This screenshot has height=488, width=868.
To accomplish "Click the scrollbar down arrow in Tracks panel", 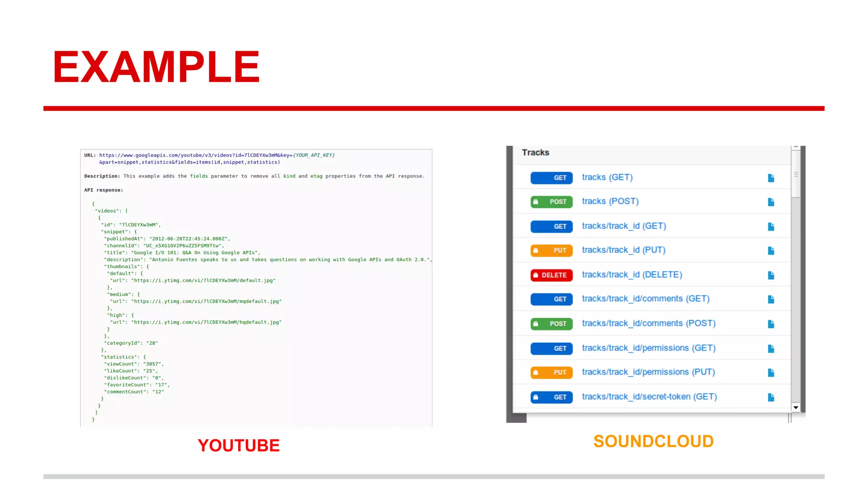I will [796, 408].
